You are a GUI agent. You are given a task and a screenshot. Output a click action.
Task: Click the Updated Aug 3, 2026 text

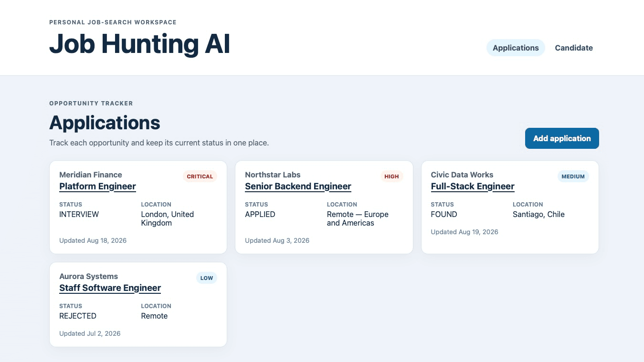[x=277, y=240]
